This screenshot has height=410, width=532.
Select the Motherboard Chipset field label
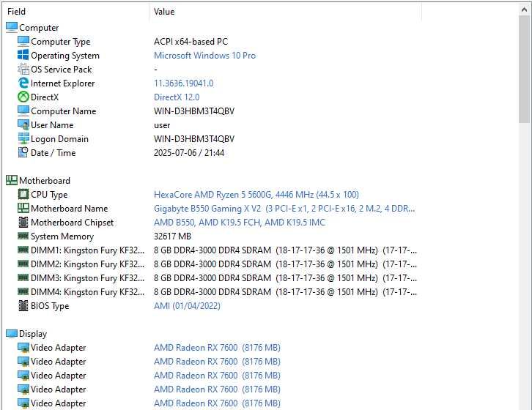(x=72, y=222)
